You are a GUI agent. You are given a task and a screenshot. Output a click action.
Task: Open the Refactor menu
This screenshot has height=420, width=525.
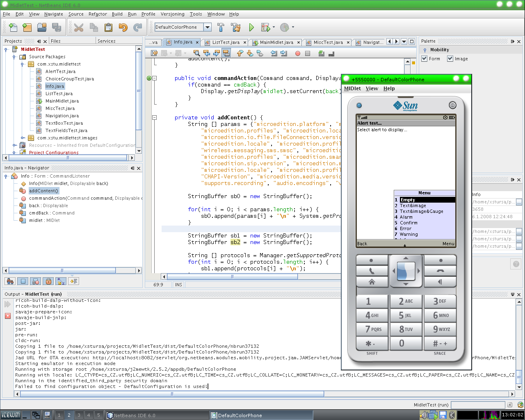pos(98,14)
